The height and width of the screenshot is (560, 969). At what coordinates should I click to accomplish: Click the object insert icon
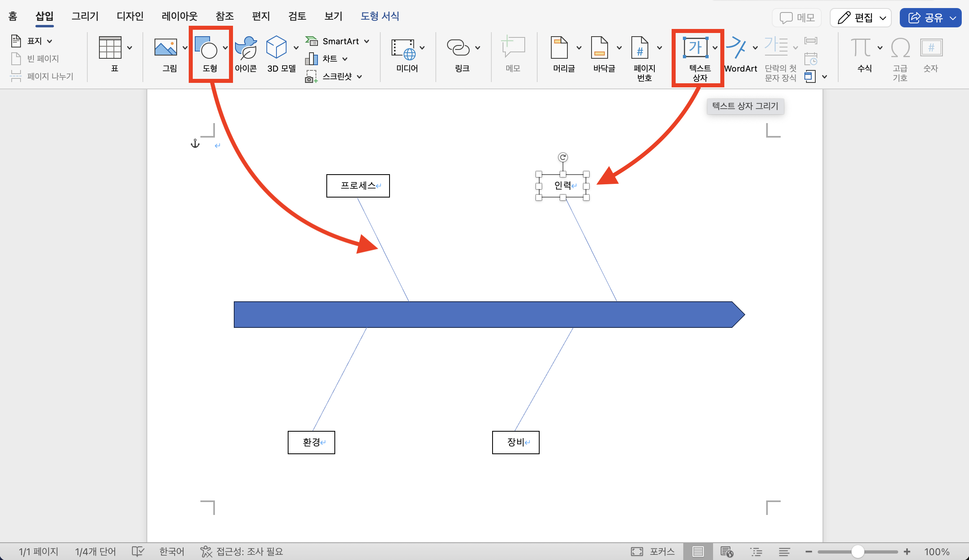click(x=810, y=76)
